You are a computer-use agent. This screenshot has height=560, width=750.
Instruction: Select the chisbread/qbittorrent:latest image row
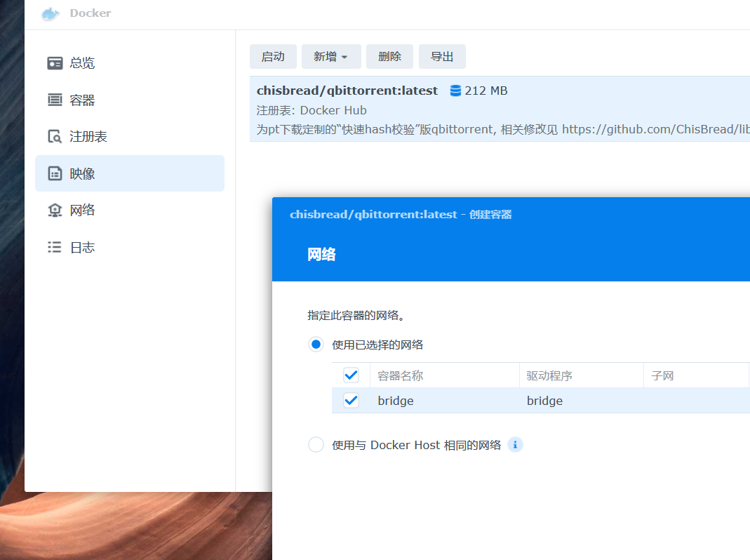pyautogui.click(x=500, y=109)
